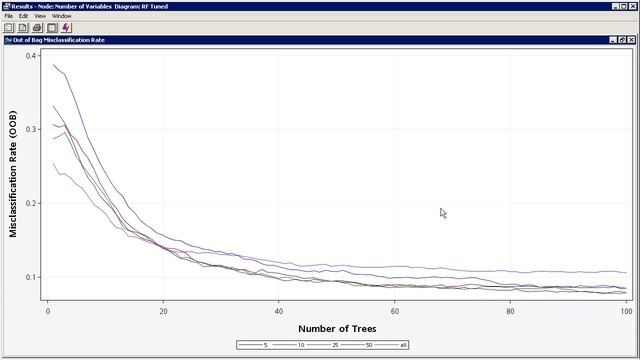Select the '10' legend entry
This screenshot has width=640, height=360.
(288, 345)
